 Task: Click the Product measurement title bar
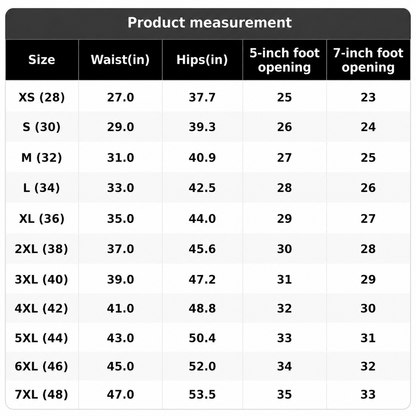208,23
